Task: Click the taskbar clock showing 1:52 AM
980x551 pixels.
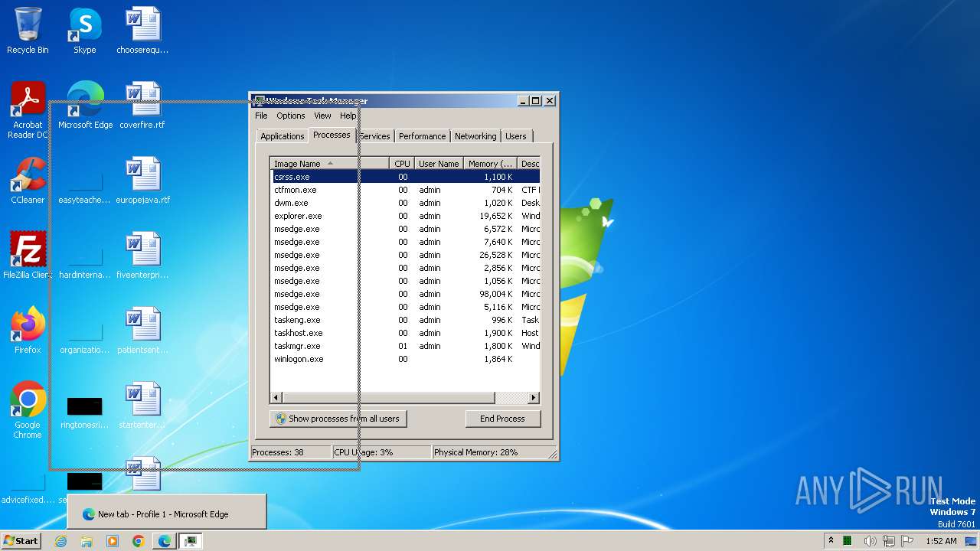Action: click(x=941, y=541)
